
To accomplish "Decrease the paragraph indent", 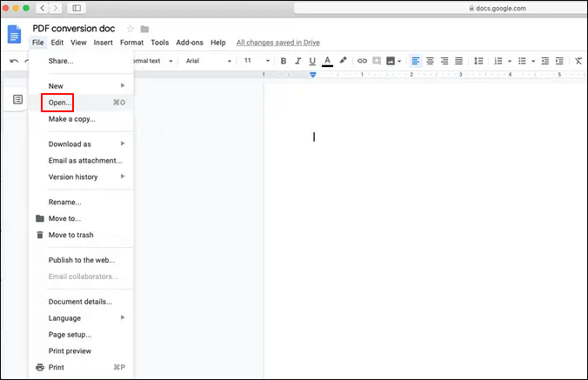I will (545, 61).
